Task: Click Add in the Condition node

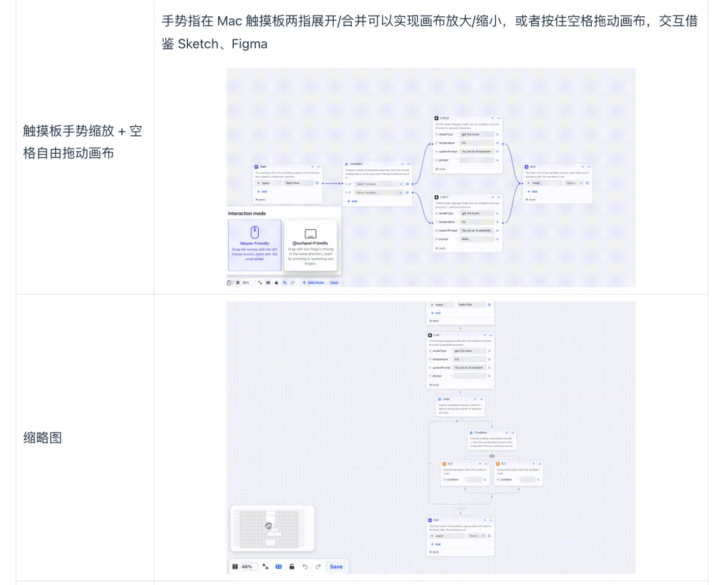Action: (x=353, y=201)
